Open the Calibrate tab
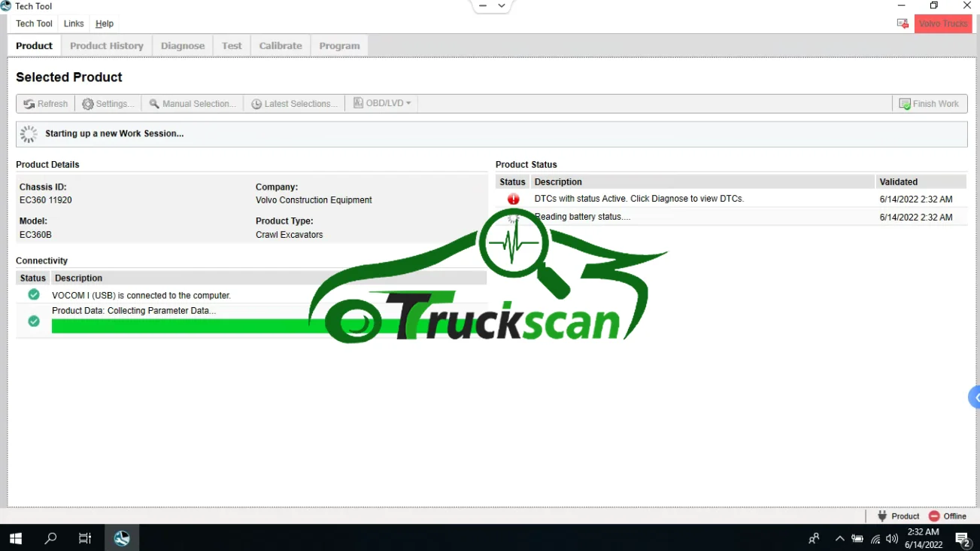 (x=281, y=46)
